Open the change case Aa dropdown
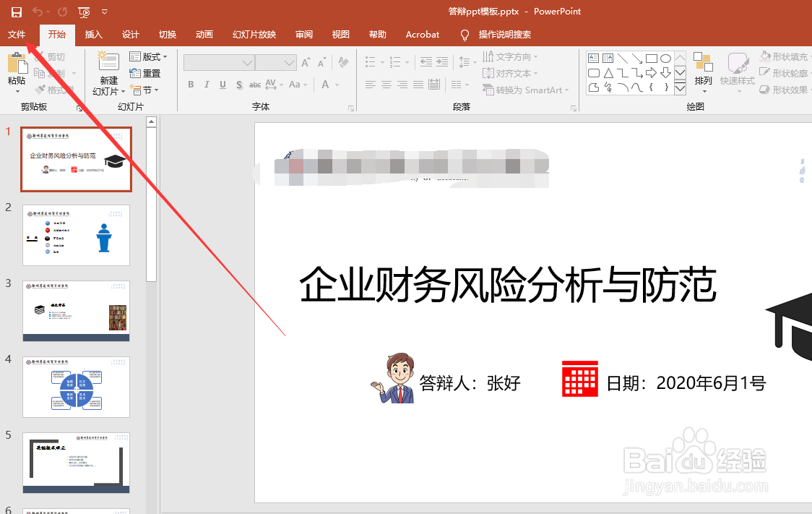The image size is (812, 514). tap(298, 85)
